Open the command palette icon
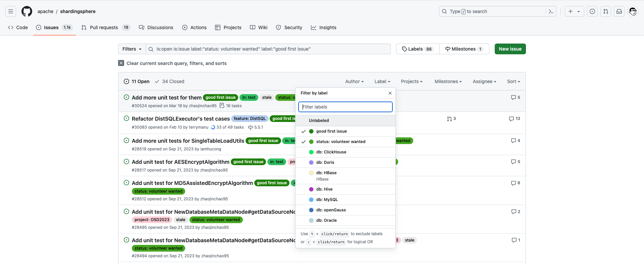The height and width of the screenshot is (264, 644). tap(551, 11)
